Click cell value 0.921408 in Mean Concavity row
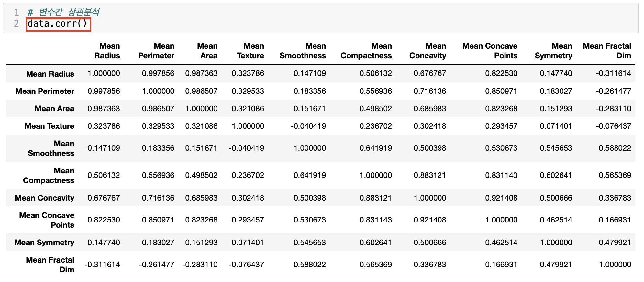This screenshot has height=282, width=644. click(x=501, y=198)
